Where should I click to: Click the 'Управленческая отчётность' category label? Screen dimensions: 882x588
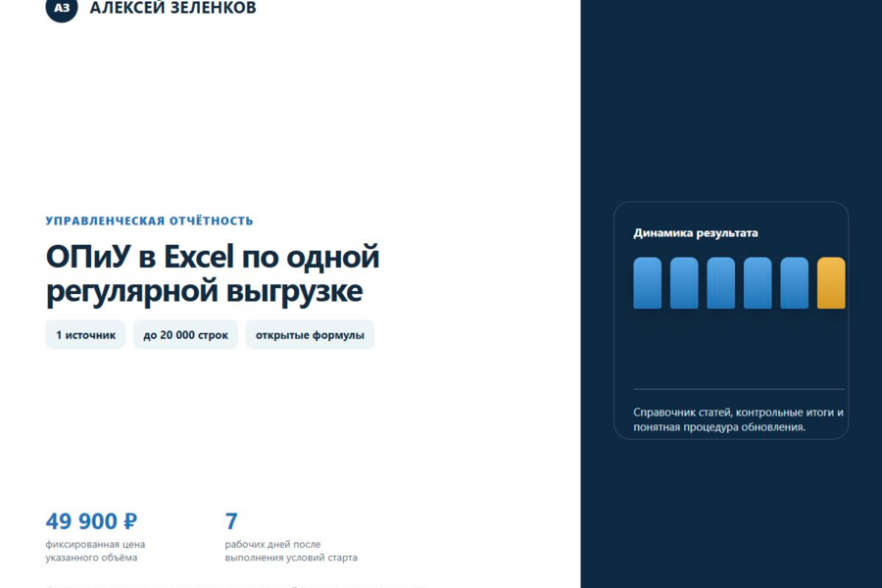click(150, 220)
